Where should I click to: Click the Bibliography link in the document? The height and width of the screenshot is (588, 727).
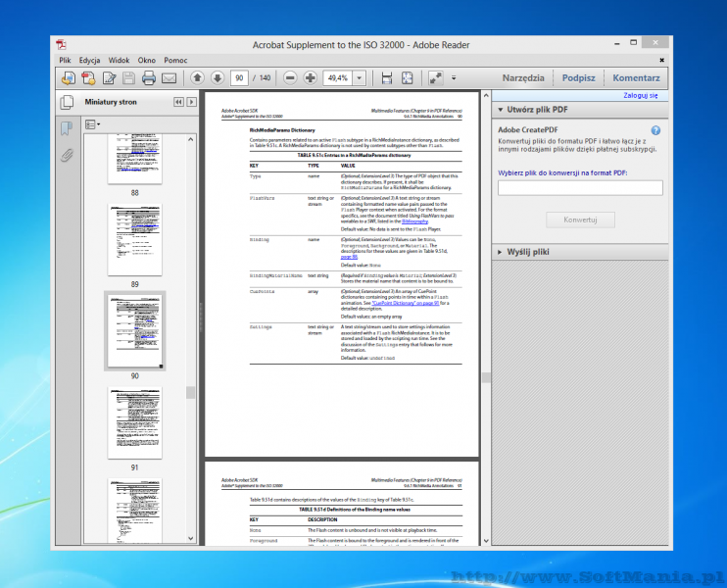(414, 221)
